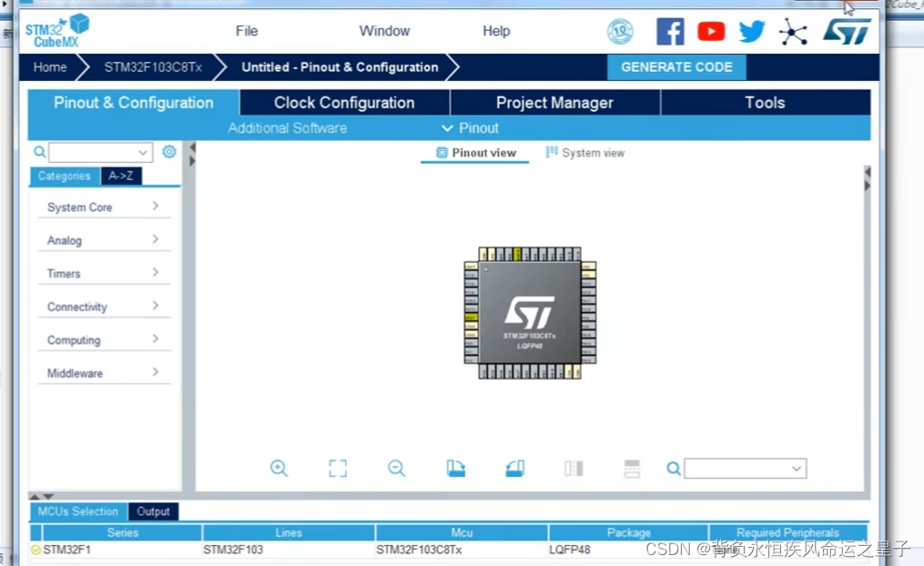Rotate the chip clockwise icon
This screenshot has width=924, height=566.
[x=456, y=468]
